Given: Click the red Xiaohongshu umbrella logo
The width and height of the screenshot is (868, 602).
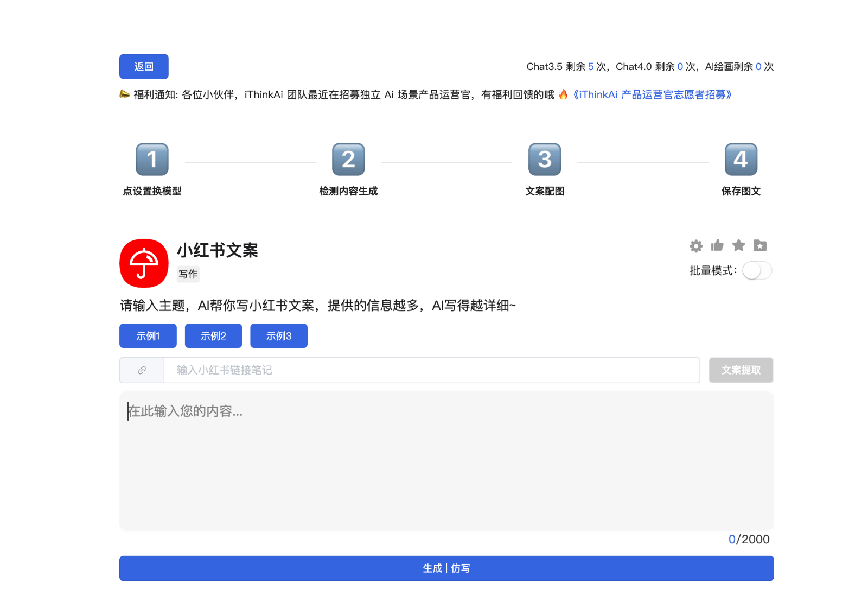Looking at the screenshot, I should click(x=144, y=263).
